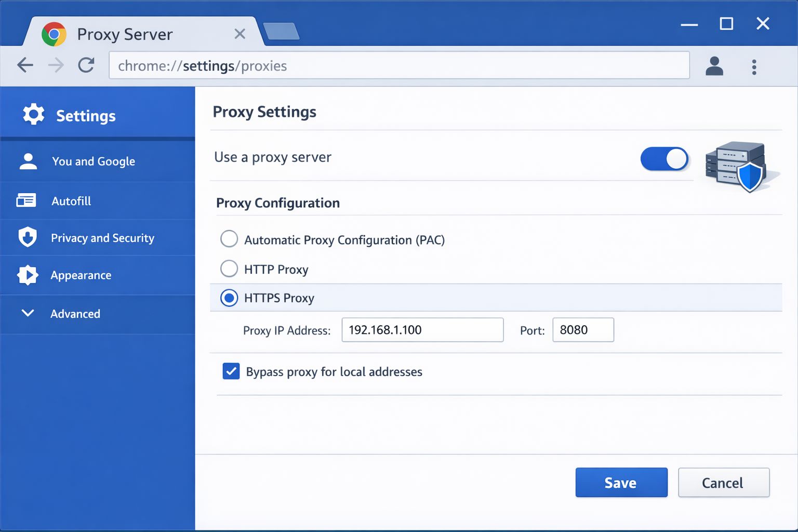The width and height of the screenshot is (798, 532).
Task: Turn off the Use a proxy server toggle
Action: point(664,159)
